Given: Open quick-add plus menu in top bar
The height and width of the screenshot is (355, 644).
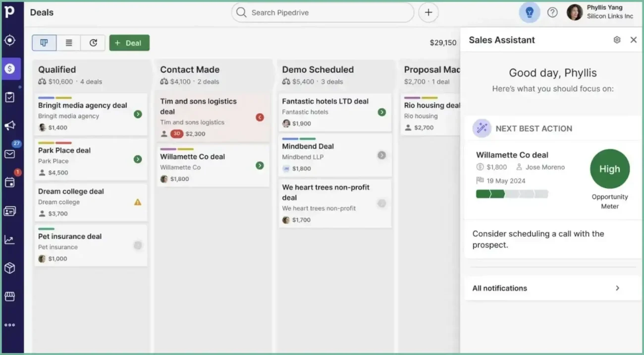Looking at the screenshot, I should click(428, 12).
